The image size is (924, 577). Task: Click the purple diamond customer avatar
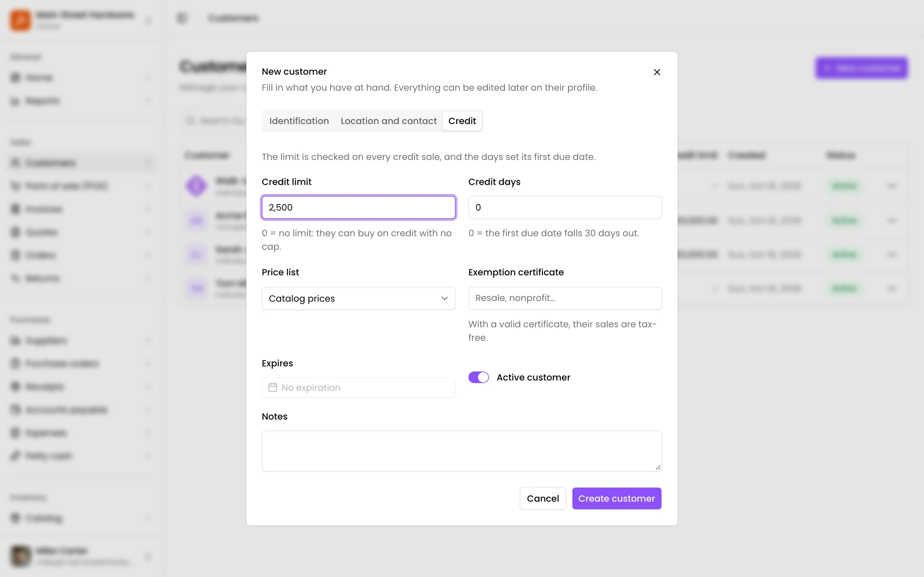(x=196, y=186)
